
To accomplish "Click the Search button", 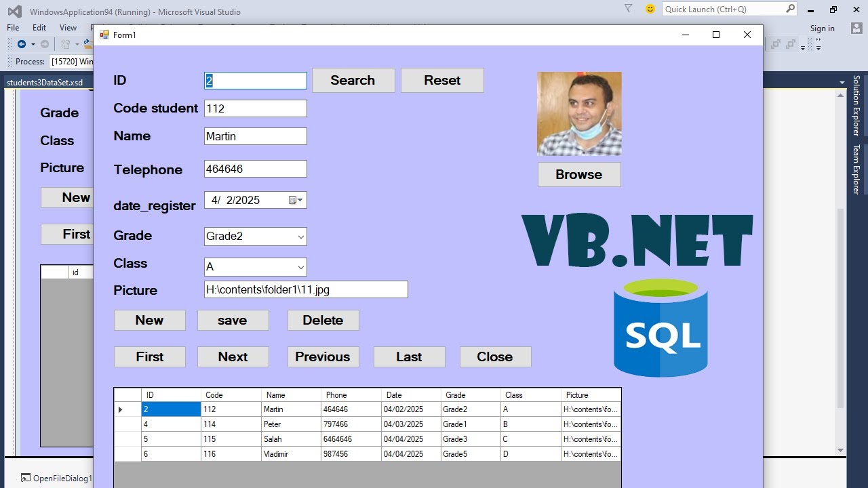I will (353, 80).
